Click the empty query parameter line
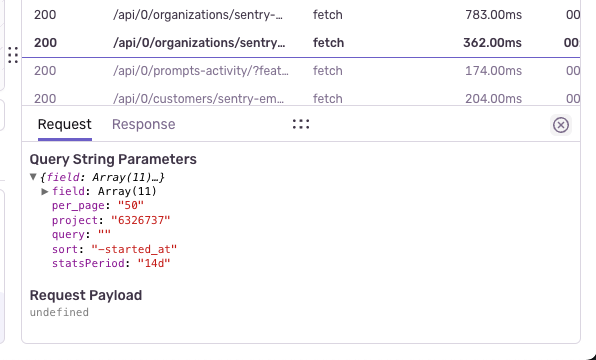This screenshot has width=596, height=360. click(x=81, y=235)
